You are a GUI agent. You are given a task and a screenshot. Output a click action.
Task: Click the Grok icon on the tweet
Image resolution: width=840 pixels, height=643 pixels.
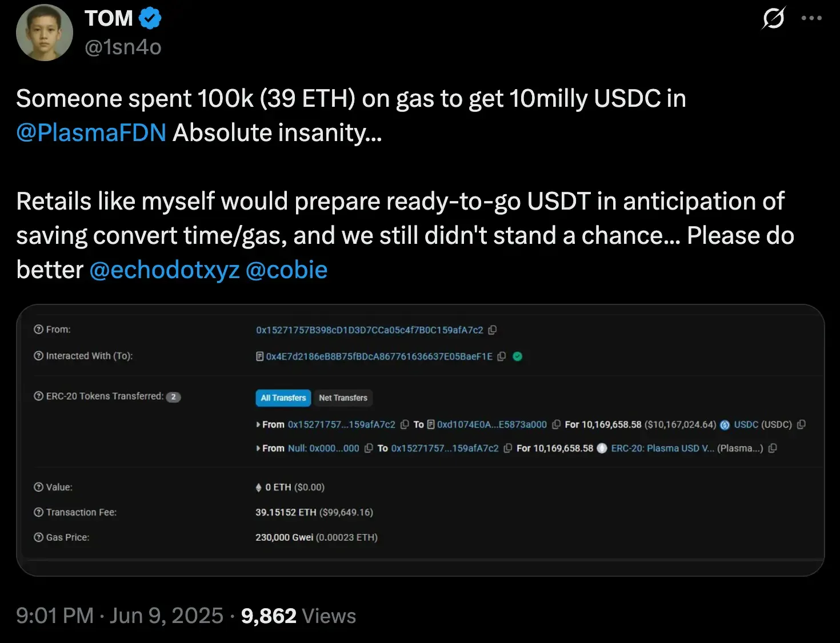(x=774, y=18)
